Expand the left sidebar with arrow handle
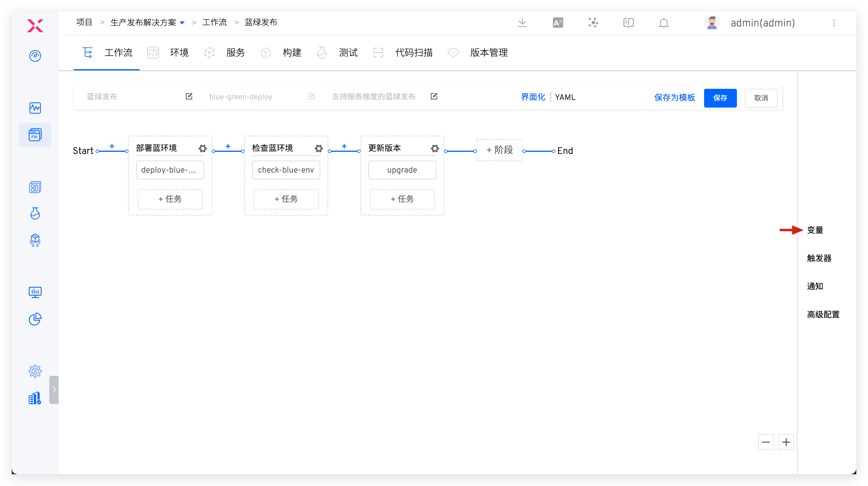The width and height of the screenshot is (868, 486). [x=54, y=390]
